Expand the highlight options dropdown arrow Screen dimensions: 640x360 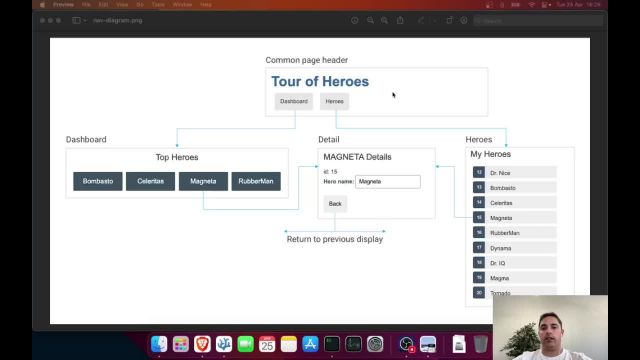[x=435, y=20]
